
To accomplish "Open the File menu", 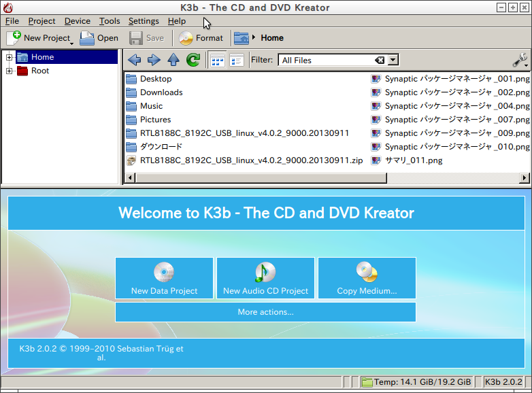I will pyautogui.click(x=12, y=21).
